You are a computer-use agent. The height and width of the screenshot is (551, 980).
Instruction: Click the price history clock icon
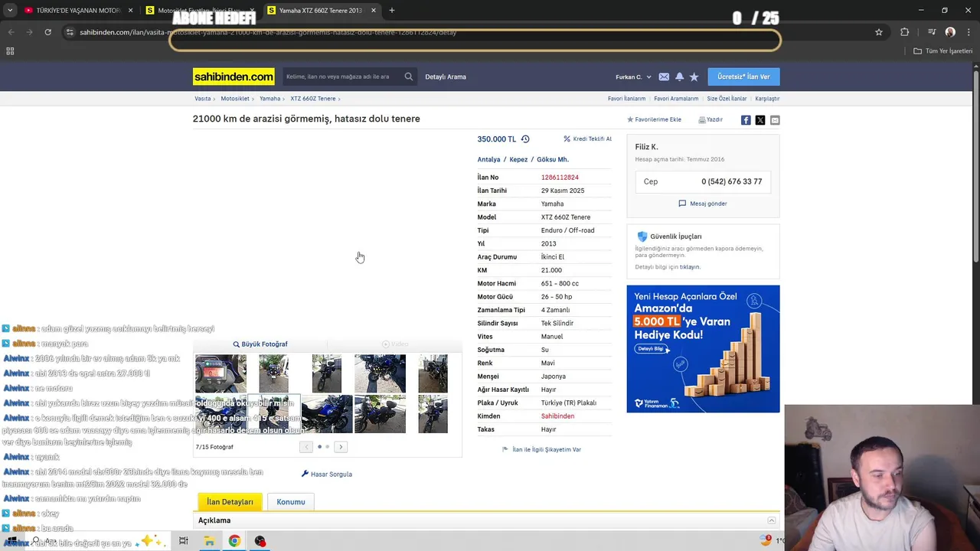click(x=525, y=139)
